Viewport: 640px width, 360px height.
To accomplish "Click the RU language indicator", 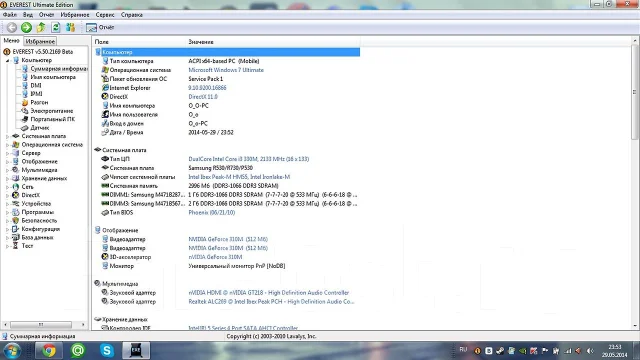I will click(x=463, y=350).
